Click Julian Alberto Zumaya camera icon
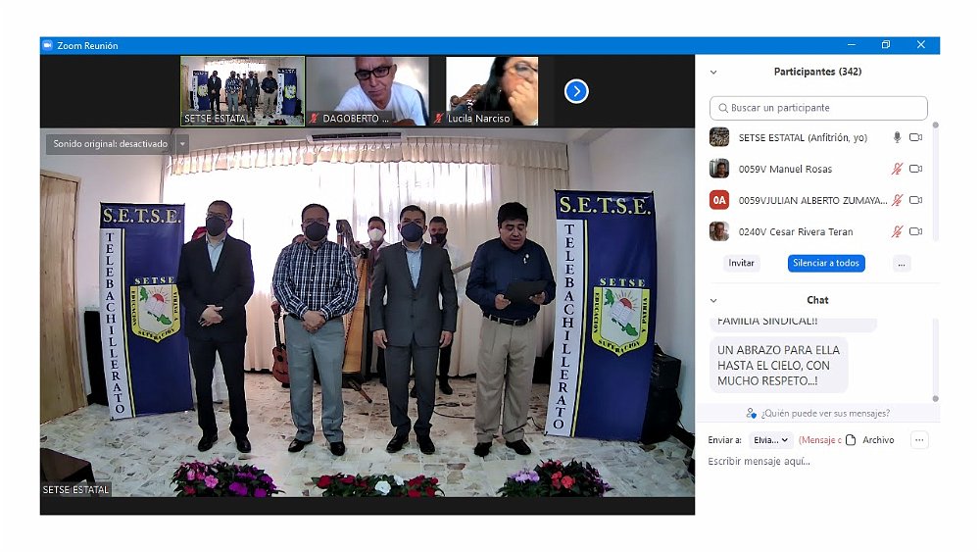 (916, 201)
